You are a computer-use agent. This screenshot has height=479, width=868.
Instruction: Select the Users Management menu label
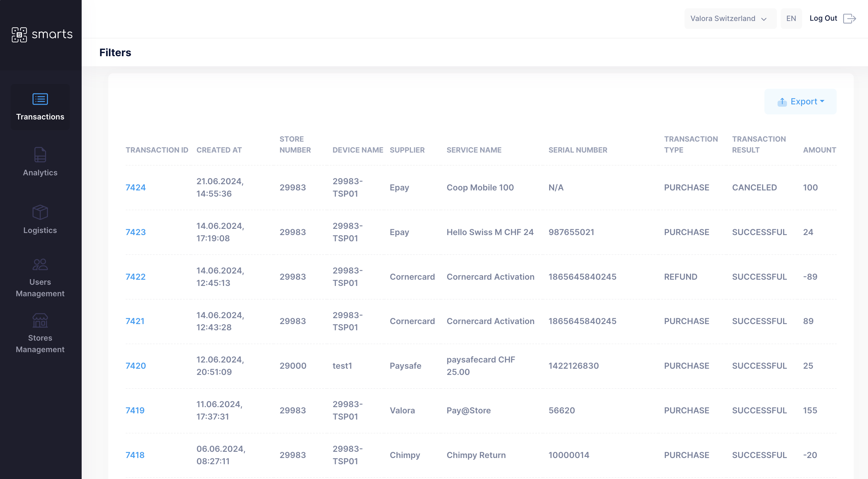pyautogui.click(x=40, y=288)
